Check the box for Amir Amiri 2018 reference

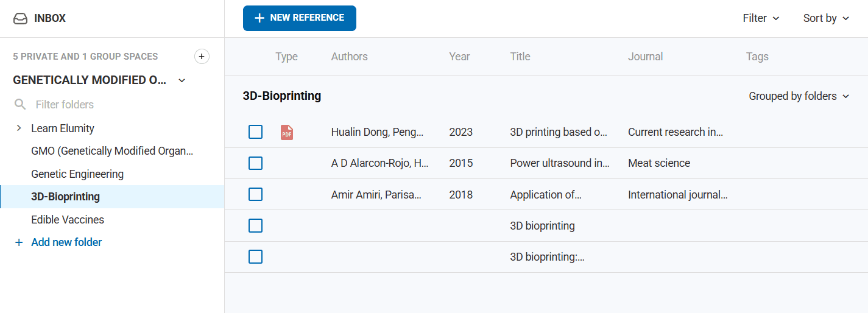256,195
